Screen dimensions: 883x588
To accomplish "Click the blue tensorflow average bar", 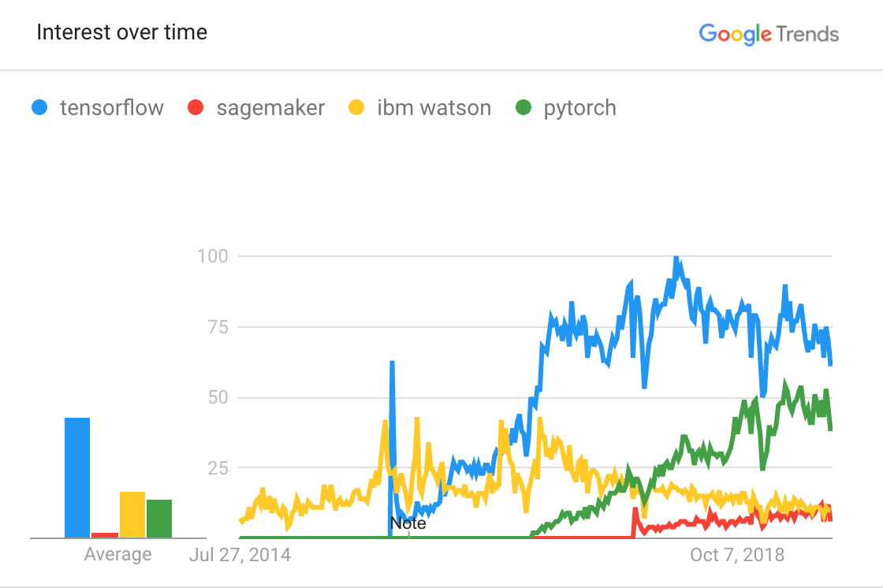I will 77,478.
